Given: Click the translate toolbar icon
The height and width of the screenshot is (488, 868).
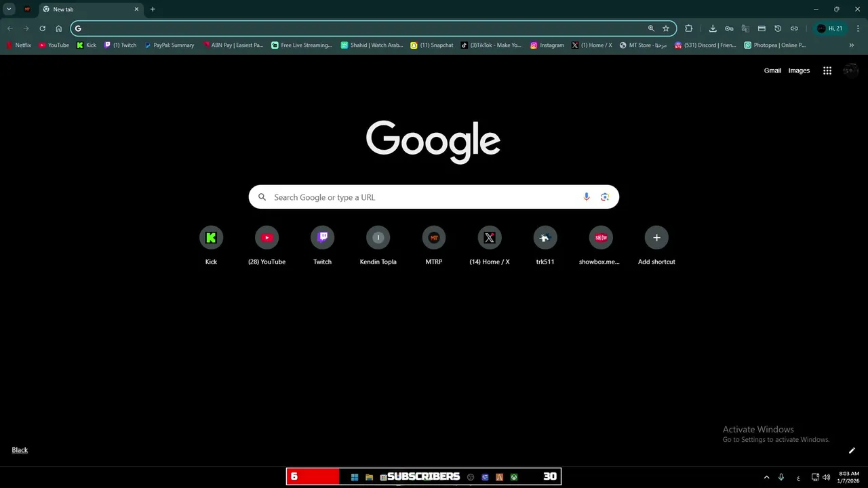Looking at the screenshot, I should 745,28.
